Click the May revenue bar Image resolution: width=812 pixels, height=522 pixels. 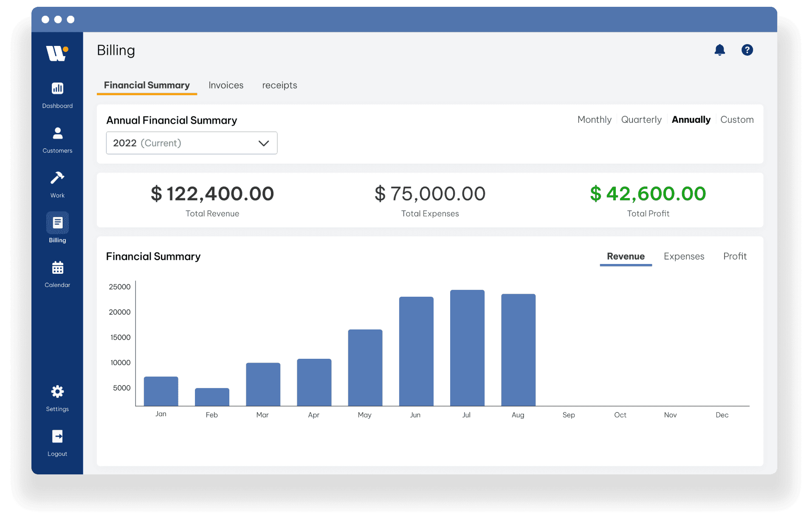tap(365, 368)
